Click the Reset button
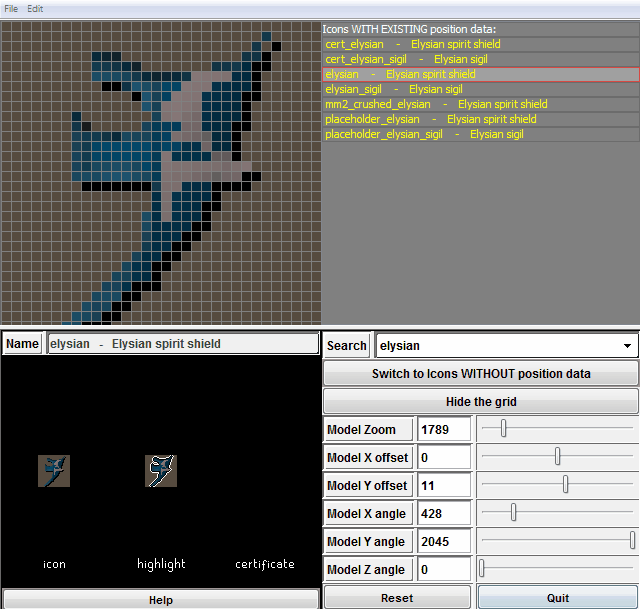The width and height of the screenshot is (640, 609). pyautogui.click(x=397, y=598)
